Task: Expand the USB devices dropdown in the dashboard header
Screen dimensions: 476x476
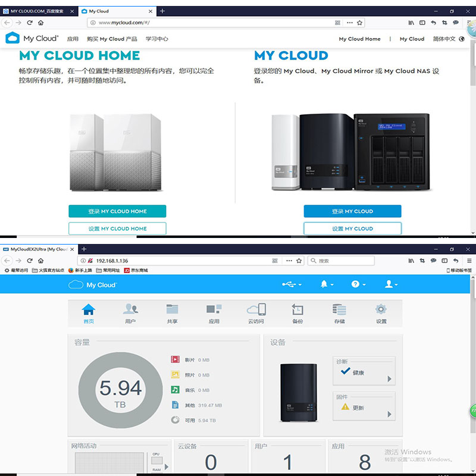Action: 292,284
